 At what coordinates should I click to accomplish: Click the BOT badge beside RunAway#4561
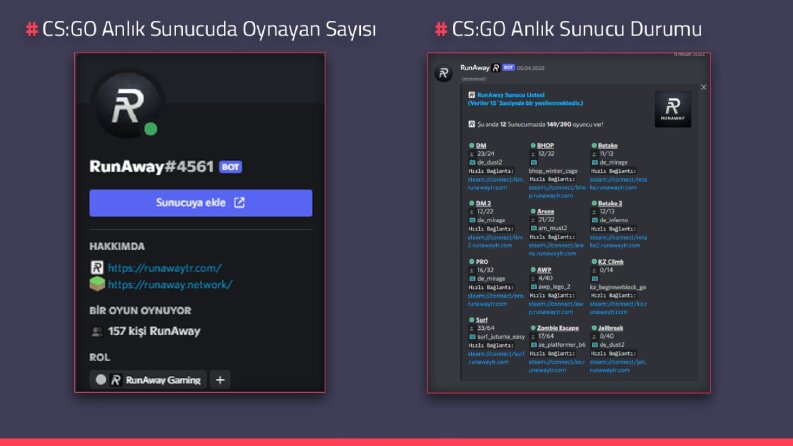tap(231, 167)
